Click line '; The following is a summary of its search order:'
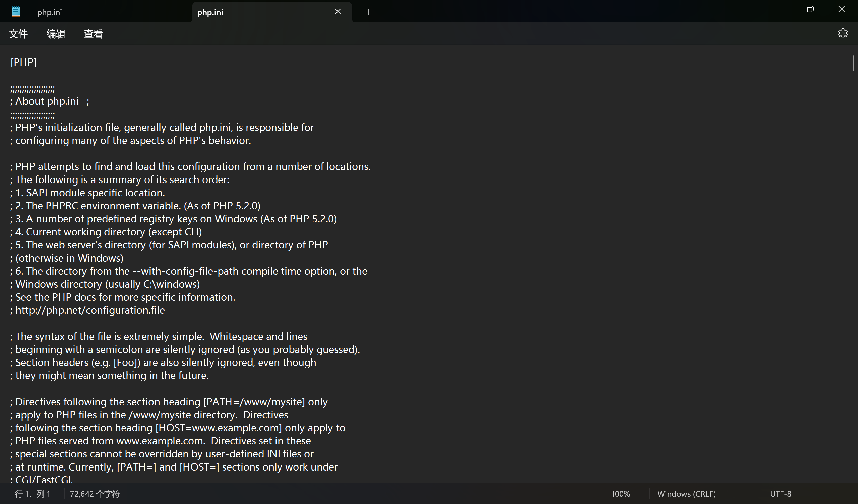Screen dimensions: 858x504 coord(120,180)
